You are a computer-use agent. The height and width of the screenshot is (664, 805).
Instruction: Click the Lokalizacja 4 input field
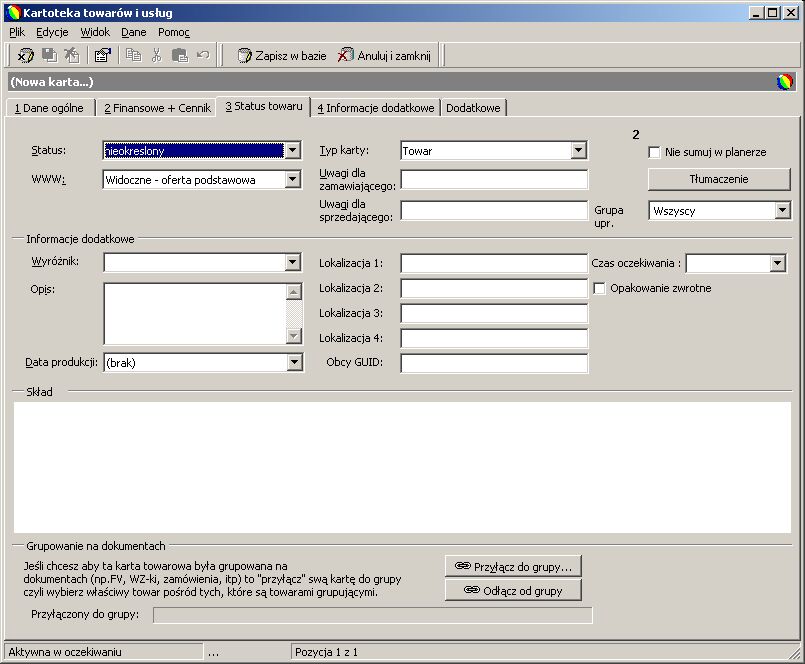(x=494, y=338)
